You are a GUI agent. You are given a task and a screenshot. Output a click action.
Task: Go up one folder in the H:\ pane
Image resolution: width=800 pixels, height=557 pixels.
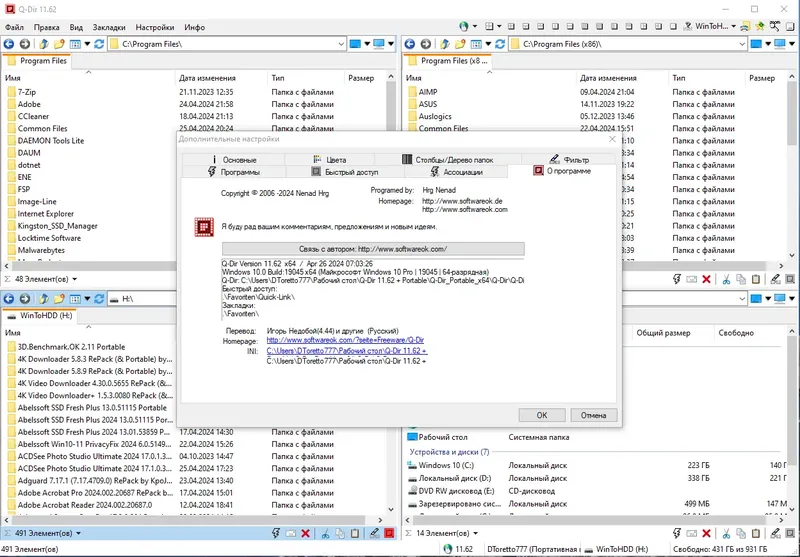(44, 298)
